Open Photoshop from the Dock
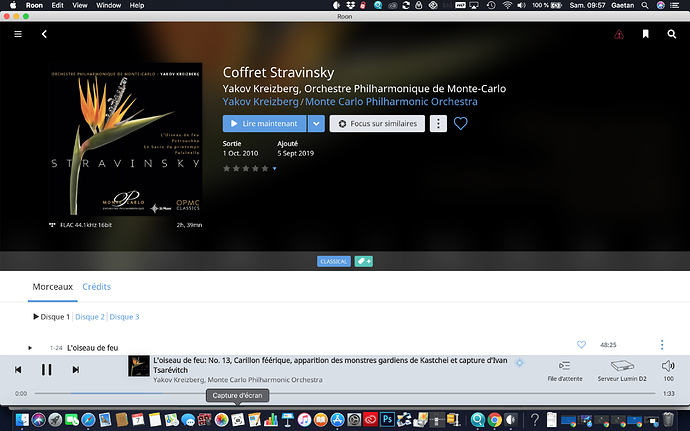The width and height of the screenshot is (690, 431). click(387, 420)
